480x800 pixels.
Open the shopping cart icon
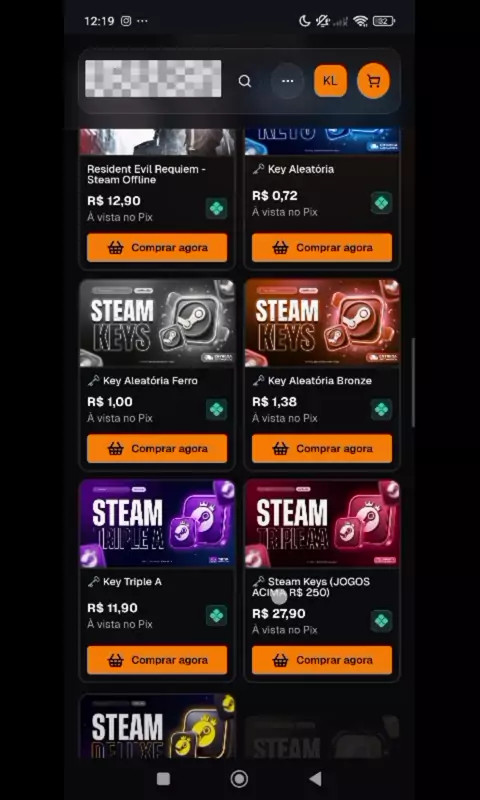tap(373, 81)
